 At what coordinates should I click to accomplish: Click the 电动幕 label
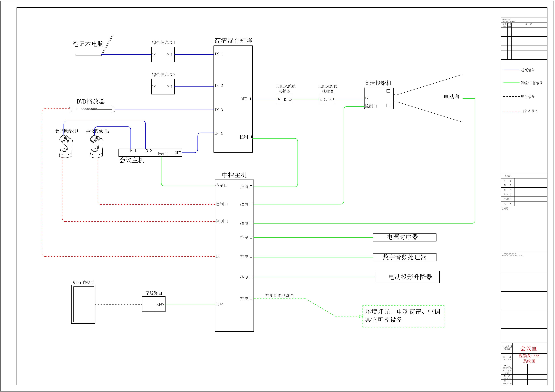pyautogui.click(x=452, y=97)
